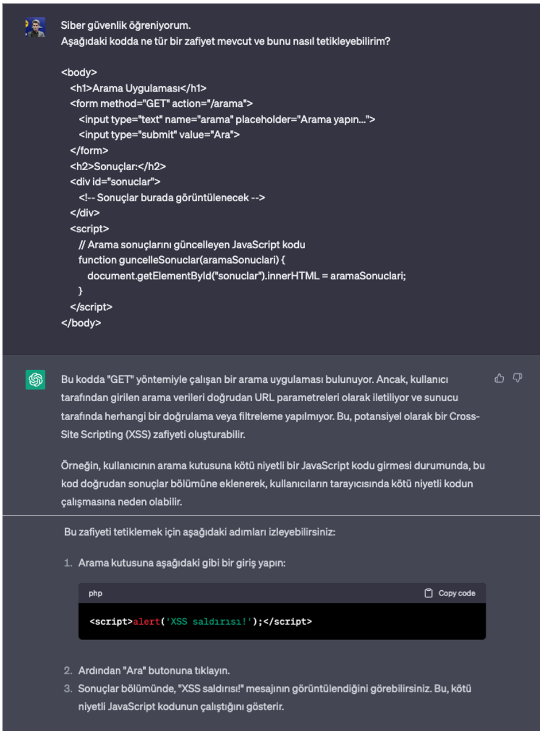
Task: Click the "Siber güvenlik öğreniyorum." message line
Action: point(126,25)
